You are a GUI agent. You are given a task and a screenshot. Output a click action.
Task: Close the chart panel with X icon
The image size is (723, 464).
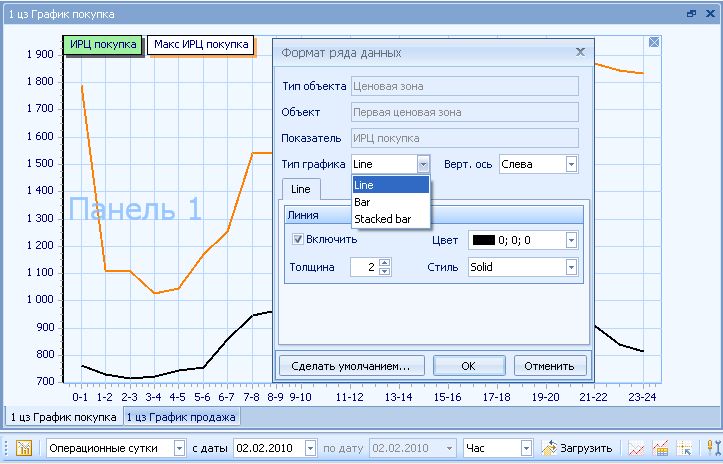(653, 42)
